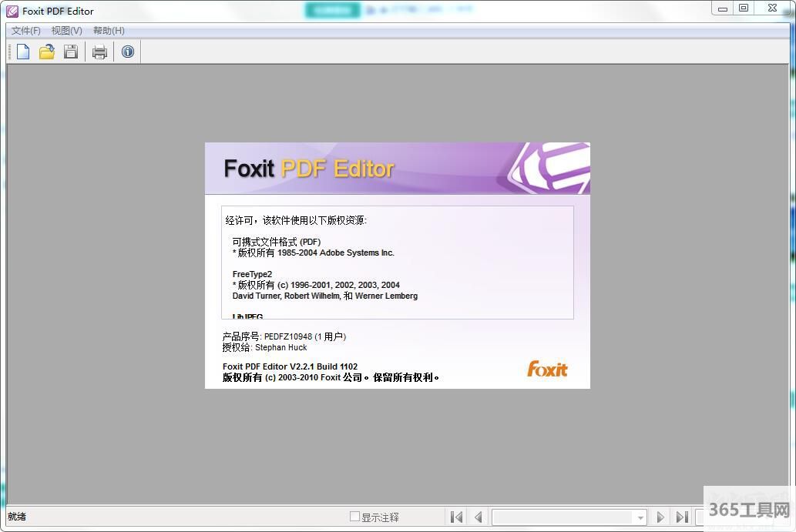This screenshot has height=532, width=796.
Task: Click the orange Foxit logo in the splash
Action: [x=547, y=370]
